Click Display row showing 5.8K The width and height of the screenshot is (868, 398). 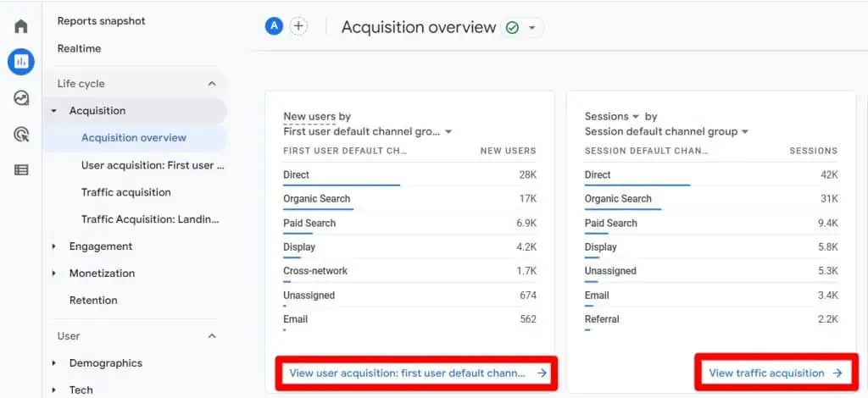tap(711, 247)
